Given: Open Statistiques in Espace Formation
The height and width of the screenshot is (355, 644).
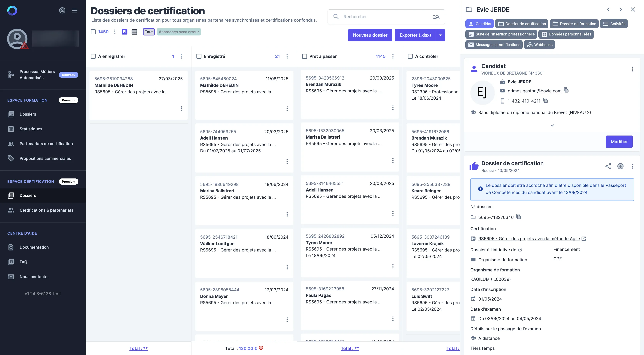Looking at the screenshot, I should point(43,129).
